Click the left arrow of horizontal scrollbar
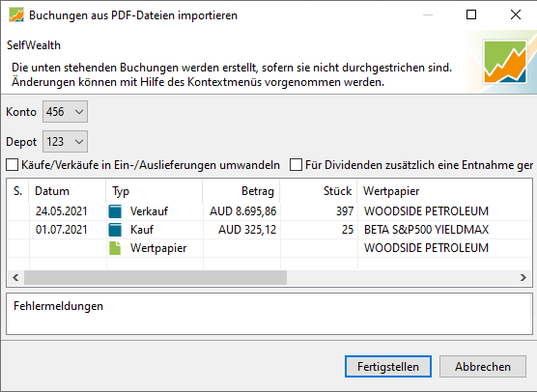 coord(15,277)
